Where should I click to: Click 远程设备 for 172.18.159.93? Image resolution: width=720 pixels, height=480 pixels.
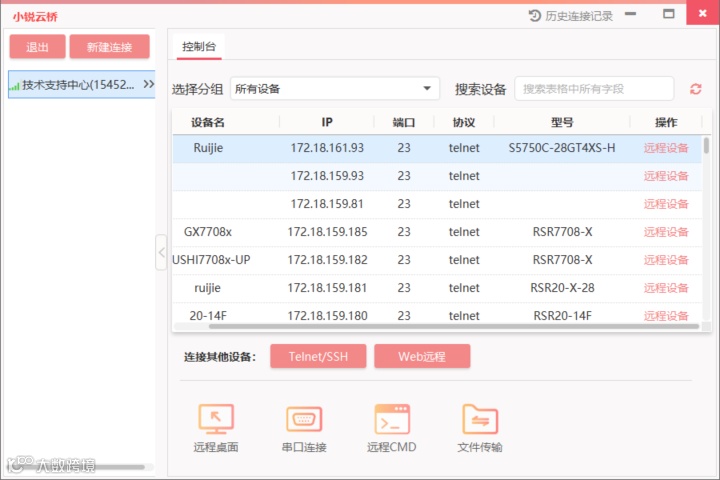coord(666,176)
